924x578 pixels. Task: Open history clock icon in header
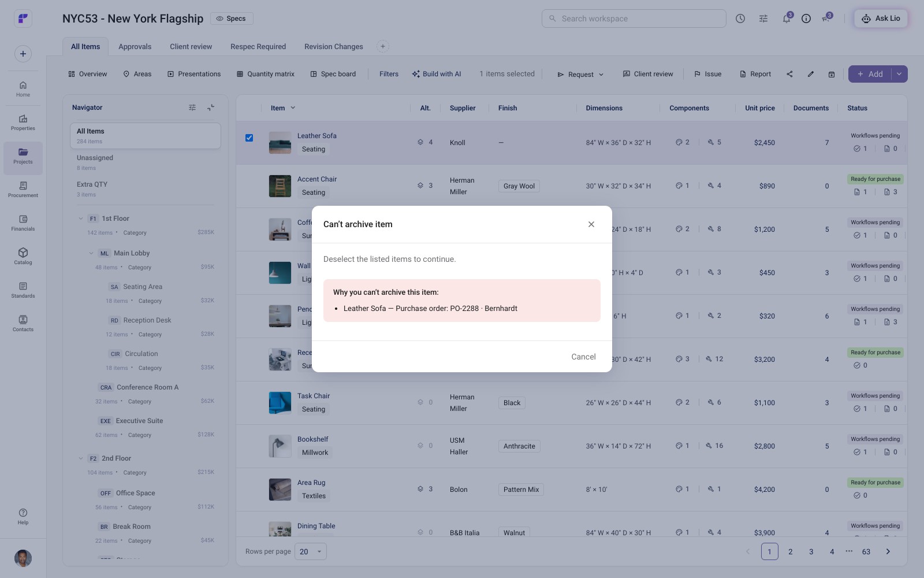[x=740, y=18]
